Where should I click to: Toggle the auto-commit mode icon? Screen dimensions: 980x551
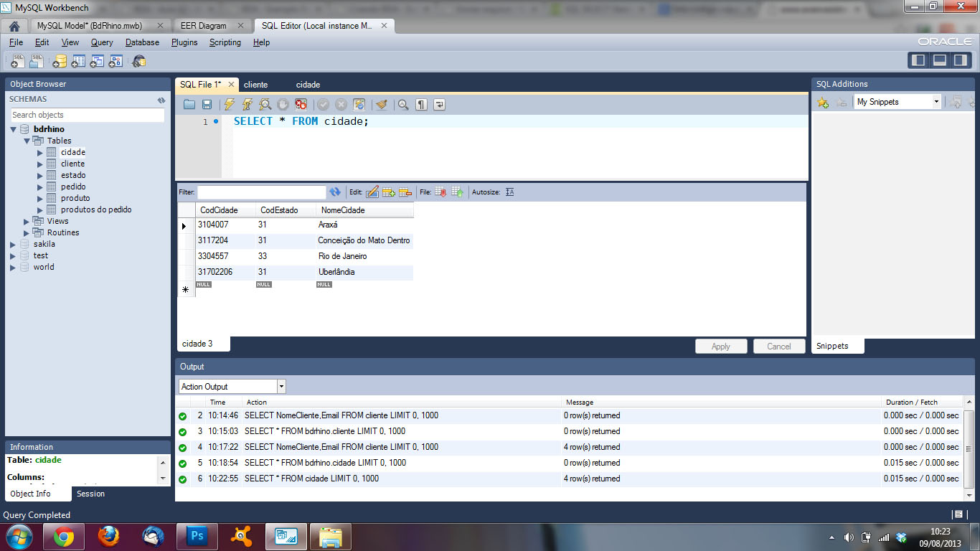[x=359, y=105]
